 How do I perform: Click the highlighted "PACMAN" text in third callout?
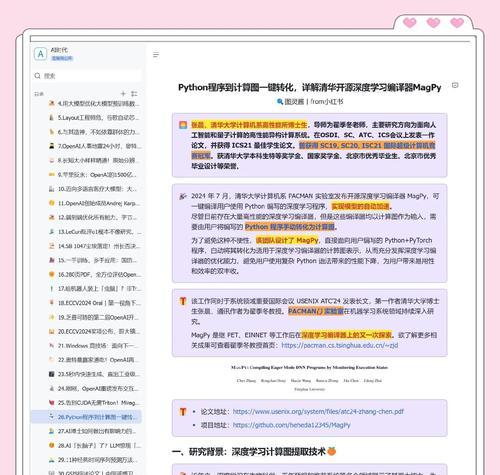[x=316, y=311]
